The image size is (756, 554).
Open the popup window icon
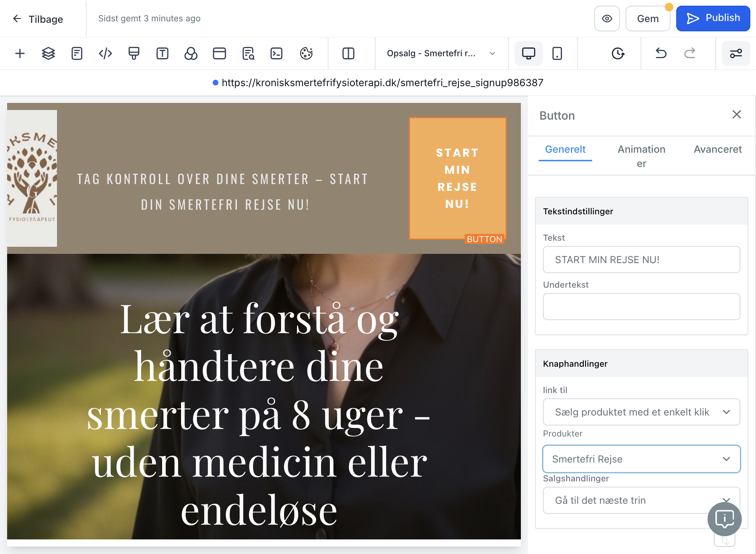219,53
